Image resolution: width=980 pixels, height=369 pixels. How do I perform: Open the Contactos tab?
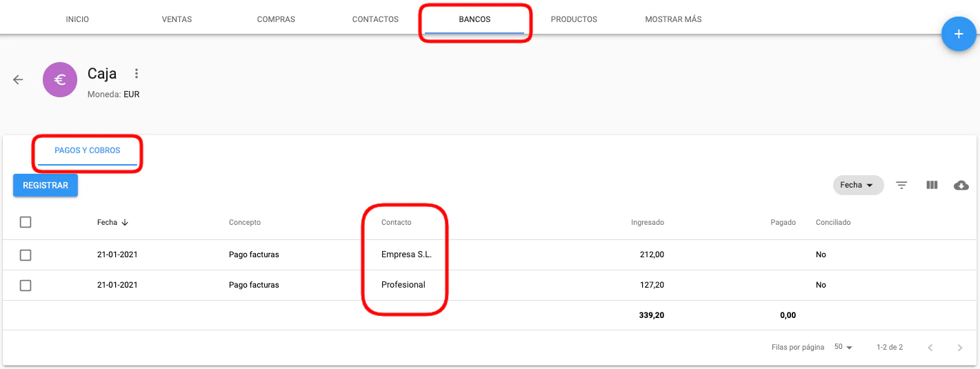tap(375, 19)
